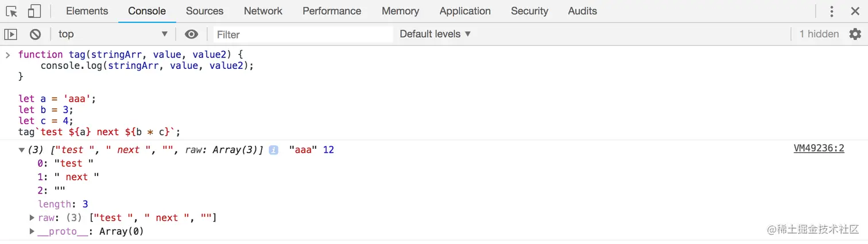The height and width of the screenshot is (244, 868).
Task: Click the console Filter input field
Action: [303, 34]
